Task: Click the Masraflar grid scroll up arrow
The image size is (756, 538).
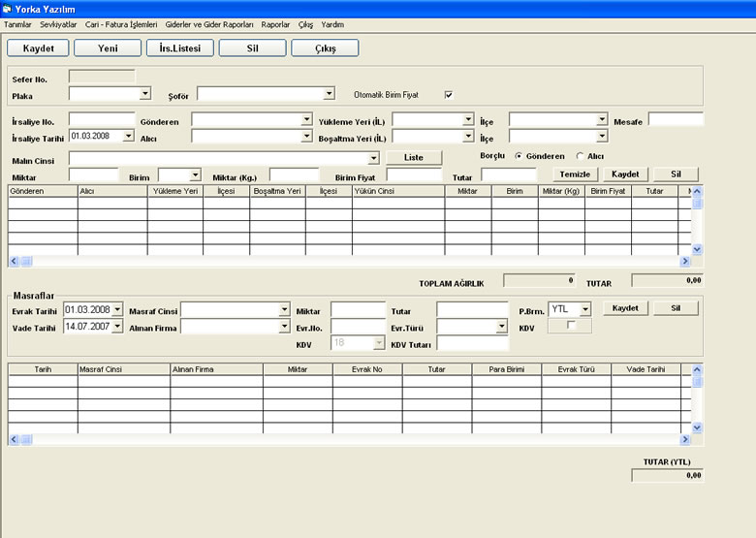Action: pos(697,369)
